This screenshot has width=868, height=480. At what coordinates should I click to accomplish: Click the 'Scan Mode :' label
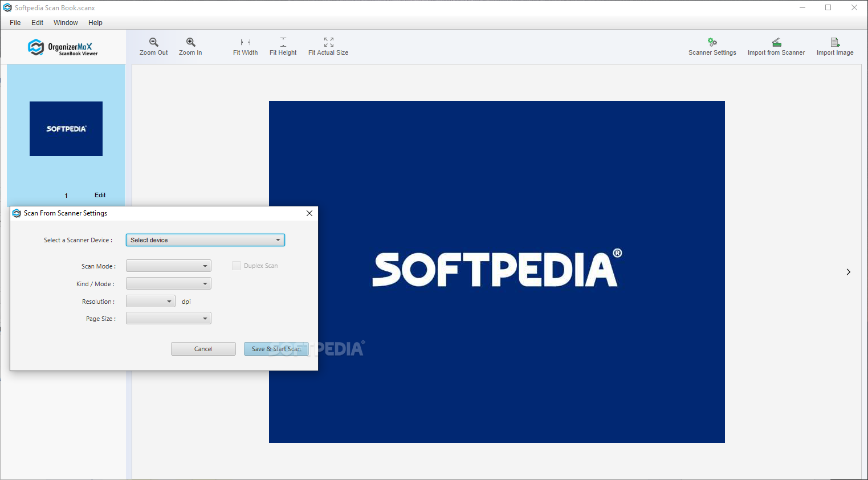(x=99, y=266)
